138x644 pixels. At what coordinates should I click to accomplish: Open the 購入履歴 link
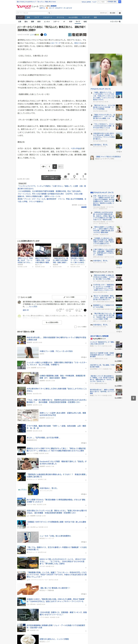coord(112,13)
